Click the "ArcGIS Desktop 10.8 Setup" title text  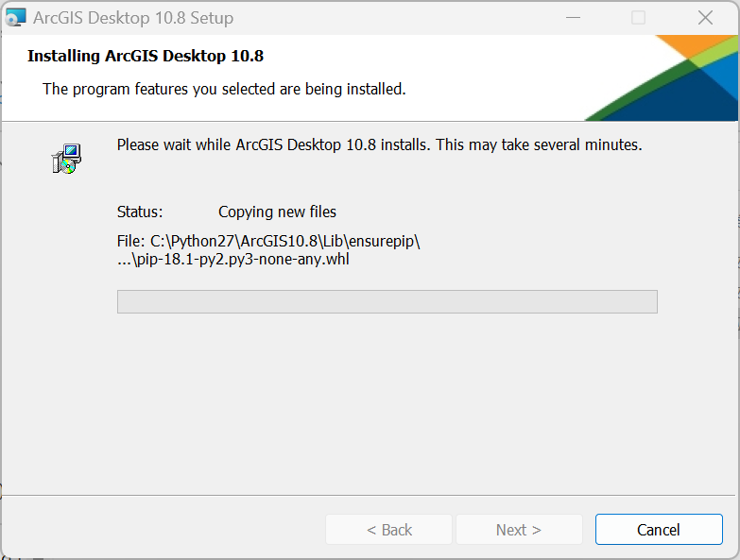(133, 18)
